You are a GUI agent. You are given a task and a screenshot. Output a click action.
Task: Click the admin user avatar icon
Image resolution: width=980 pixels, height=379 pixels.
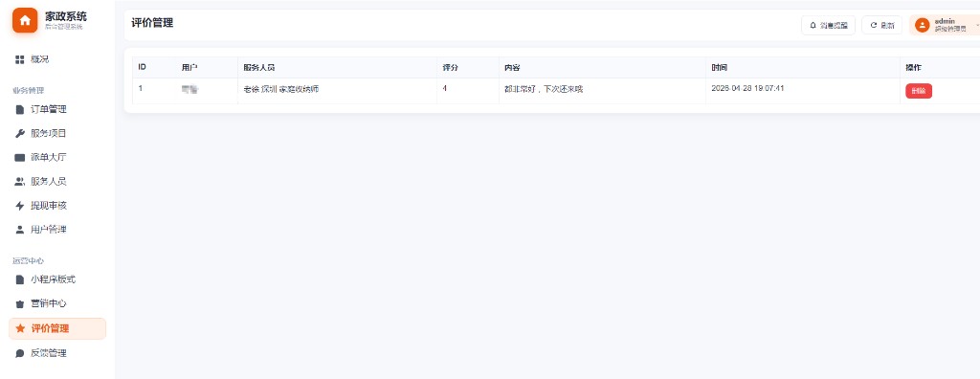coord(922,25)
